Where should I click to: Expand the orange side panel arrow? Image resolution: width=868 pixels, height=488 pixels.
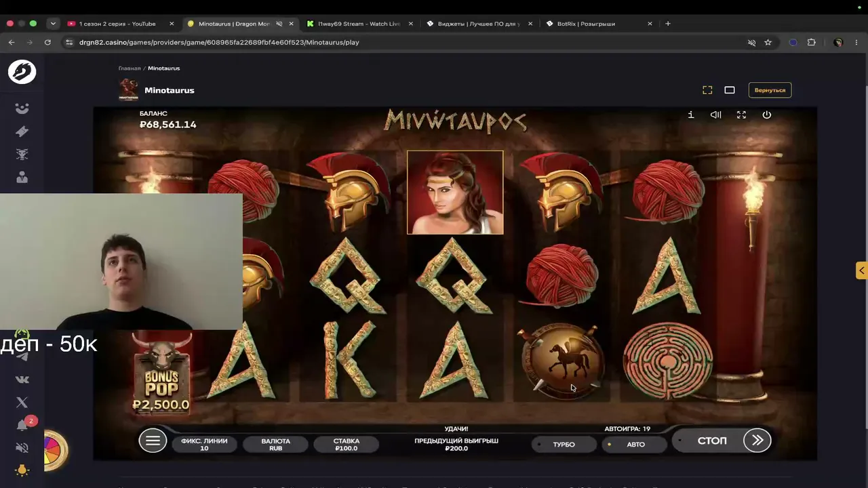click(861, 271)
